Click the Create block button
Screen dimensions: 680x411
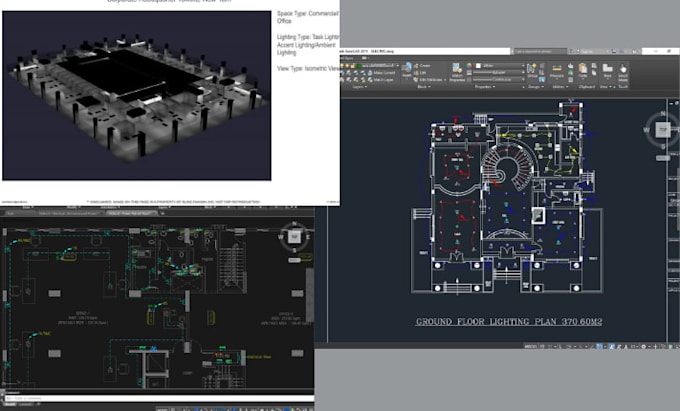(x=422, y=66)
